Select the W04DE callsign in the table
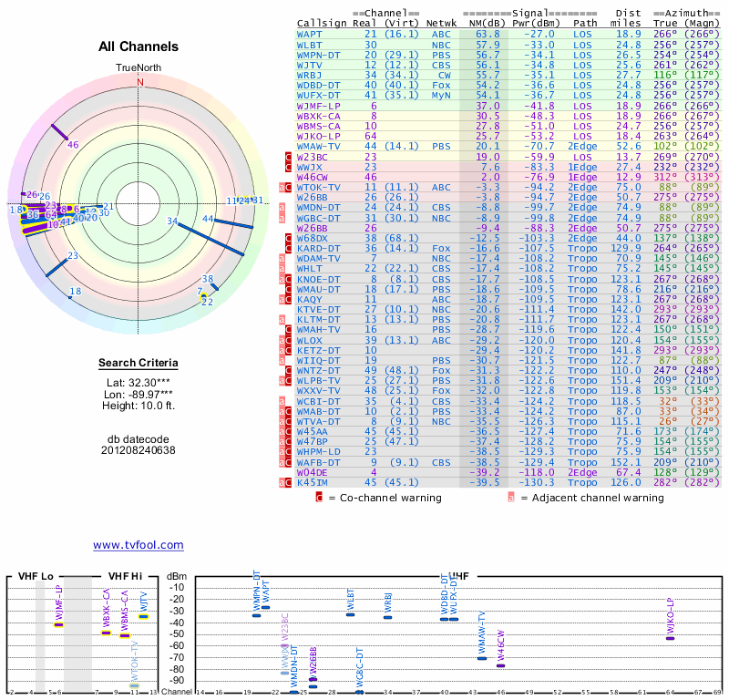Screen dimensions: 729x700 [x=313, y=472]
